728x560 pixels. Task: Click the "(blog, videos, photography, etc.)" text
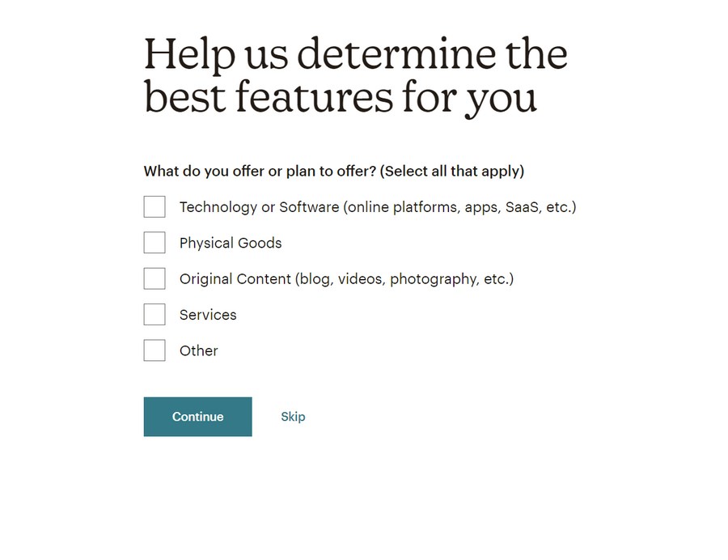(405, 279)
